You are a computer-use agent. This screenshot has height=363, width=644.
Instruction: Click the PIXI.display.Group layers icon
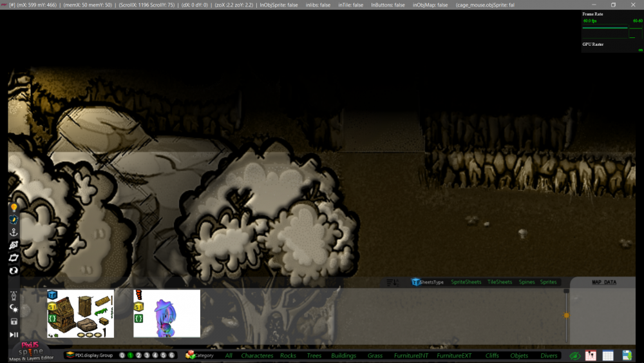click(x=70, y=355)
